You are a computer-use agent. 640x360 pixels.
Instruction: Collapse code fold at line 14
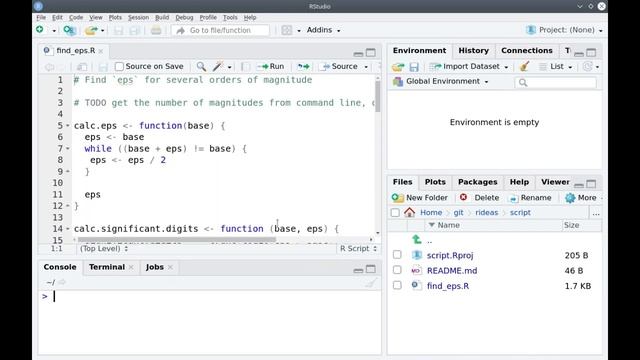tap(68, 229)
